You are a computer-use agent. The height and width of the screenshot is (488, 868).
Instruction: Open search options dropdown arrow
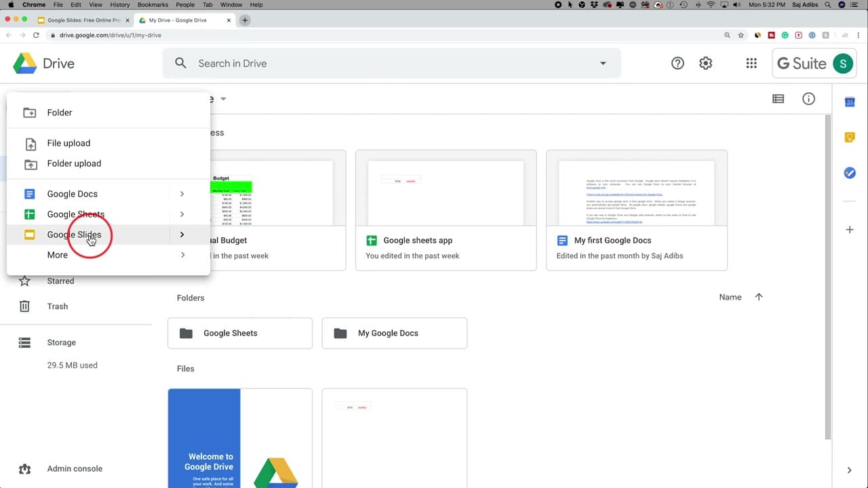tap(603, 63)
